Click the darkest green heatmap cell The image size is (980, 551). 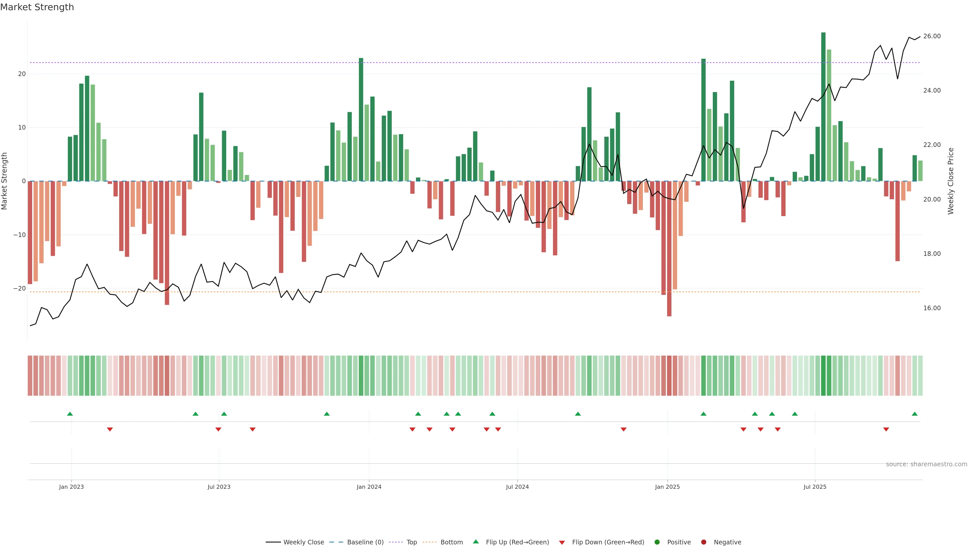pos(823,376)
